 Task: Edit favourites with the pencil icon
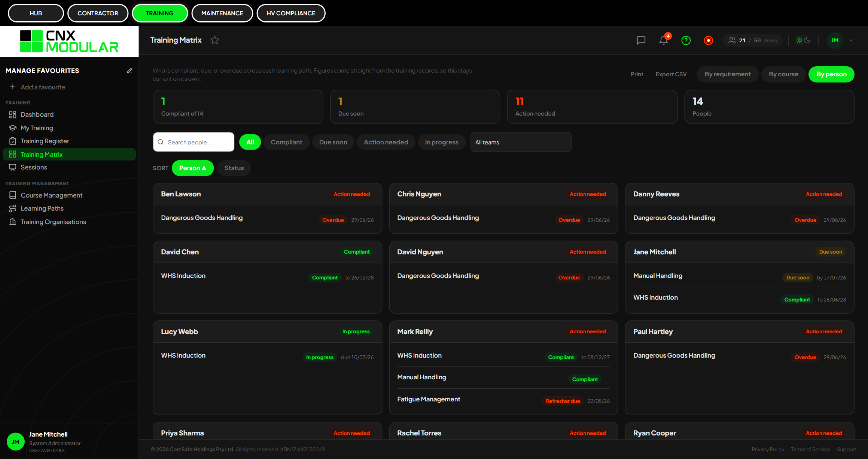coord(130,71)
